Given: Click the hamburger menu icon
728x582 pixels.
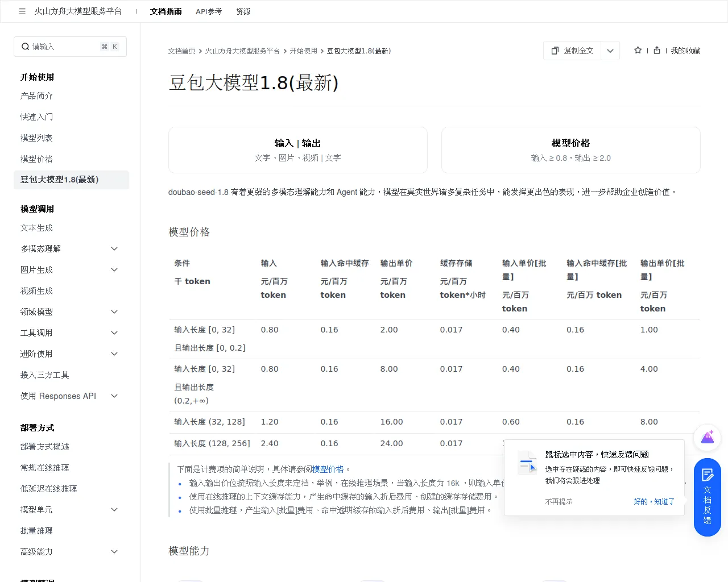Looking at the screenshot, I should coord(22,11).
